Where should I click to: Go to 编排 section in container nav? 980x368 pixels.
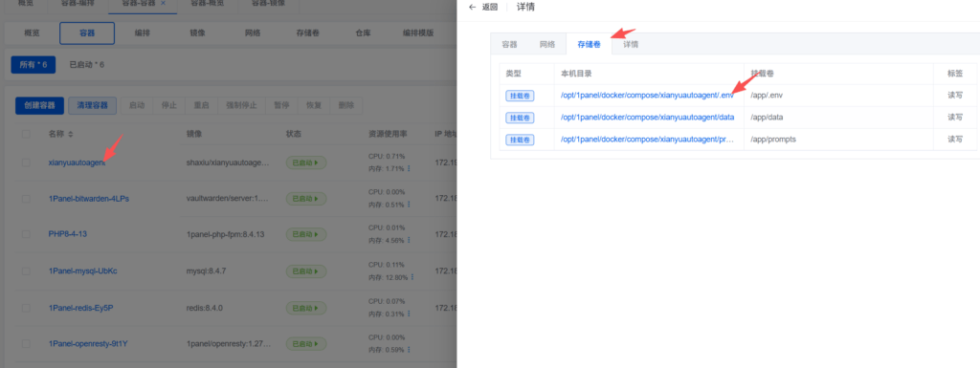click(x=142, y=33)
